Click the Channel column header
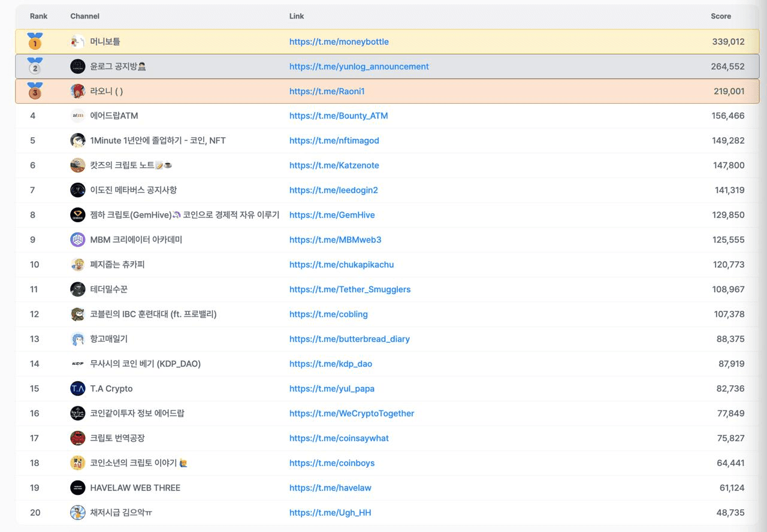 click(84, 16)
